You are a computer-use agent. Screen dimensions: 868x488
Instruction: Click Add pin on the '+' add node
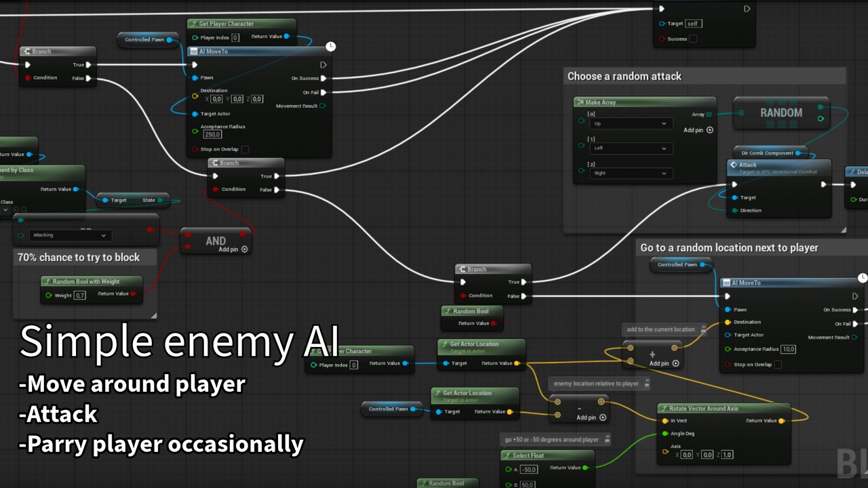pos(664,363)
